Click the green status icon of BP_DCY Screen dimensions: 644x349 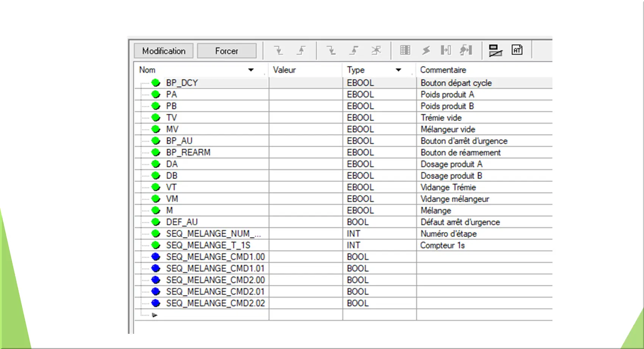(x=156, y=83)
